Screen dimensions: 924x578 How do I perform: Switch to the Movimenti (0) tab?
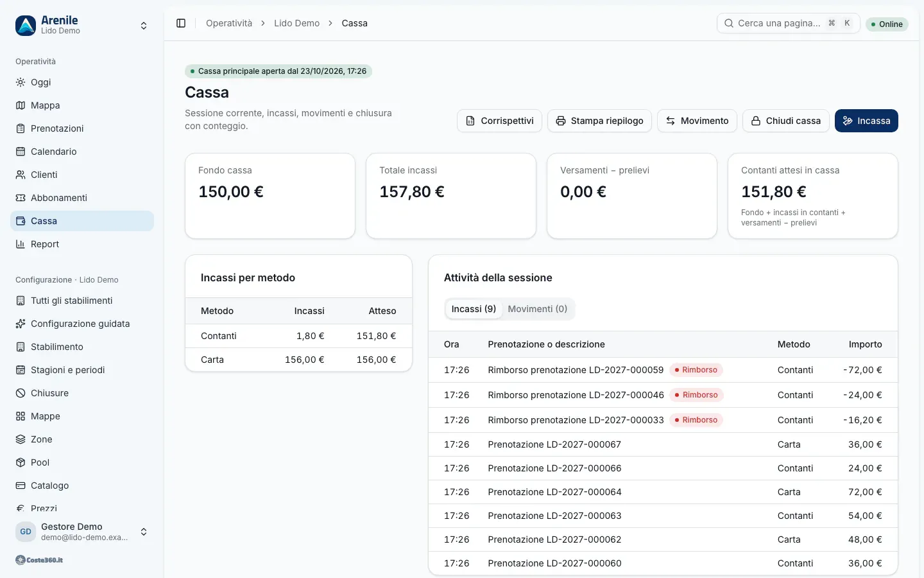[x=538, y=309]
